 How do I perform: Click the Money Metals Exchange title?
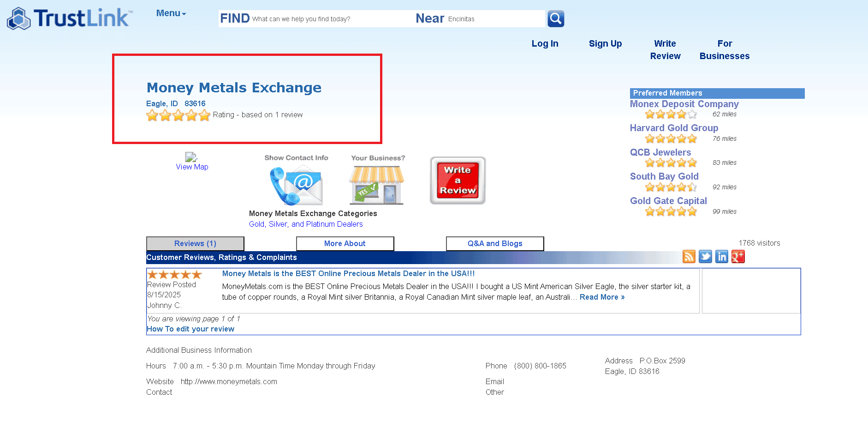point(234,88)
